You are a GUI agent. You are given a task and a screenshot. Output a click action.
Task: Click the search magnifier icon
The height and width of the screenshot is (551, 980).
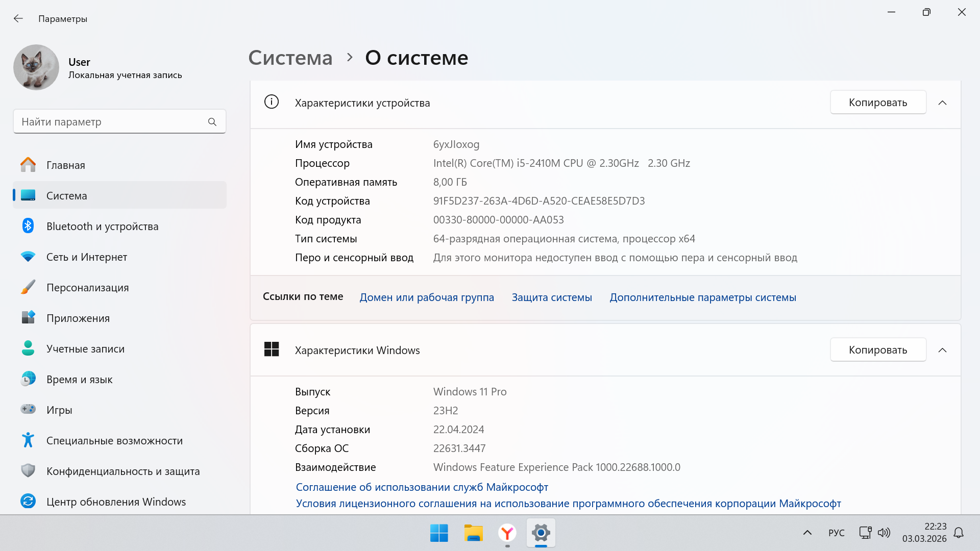pos(212,122)
